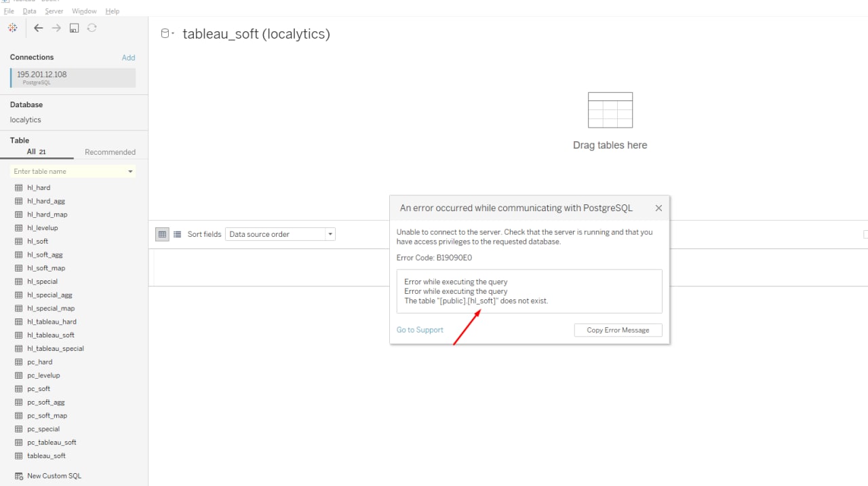This screenshot has height=486, width=868.
Task: Click the table icon next to hl_special_agg
Action: 18,295
